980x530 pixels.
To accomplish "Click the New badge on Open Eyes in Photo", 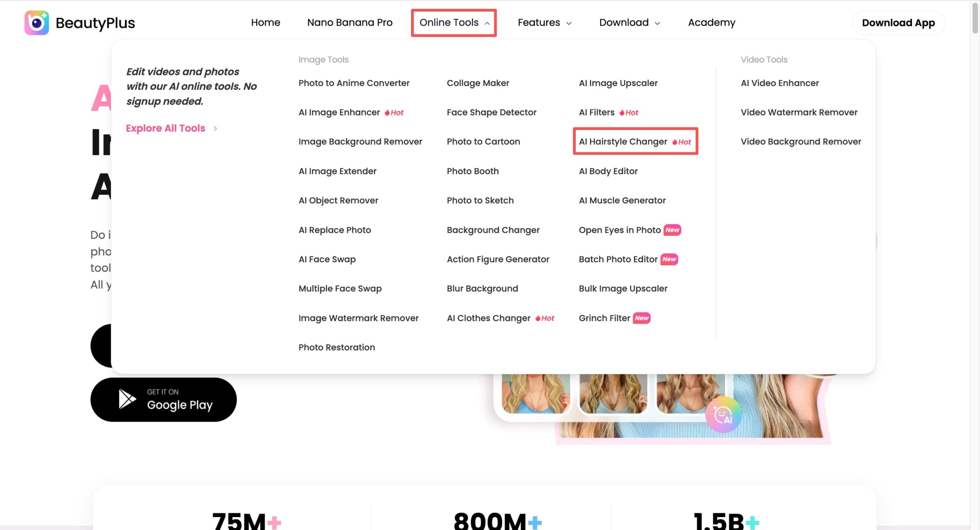I will click(672, 230).
